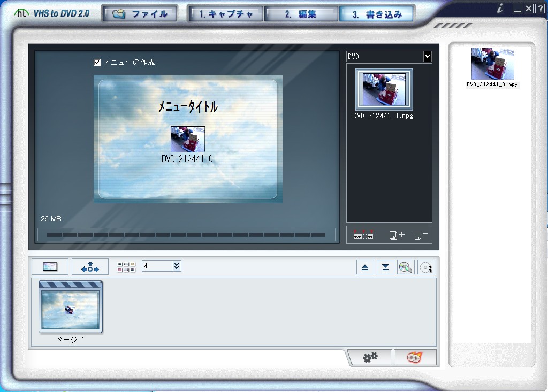Open the ファイル menu
This screenshot has width=548, height=392.
pos(140,14)
